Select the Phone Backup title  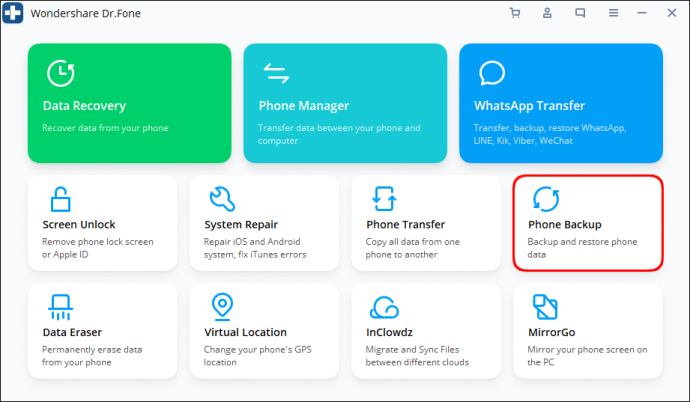565,225
